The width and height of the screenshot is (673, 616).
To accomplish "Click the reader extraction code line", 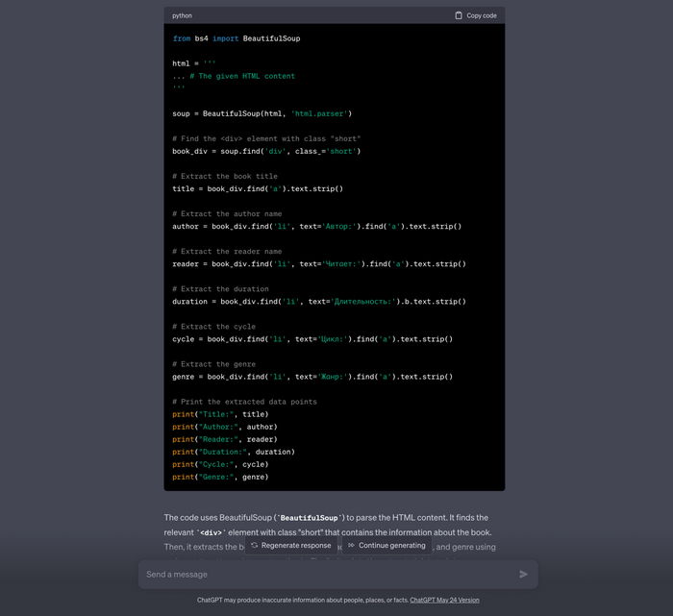I will click(318, 264).
